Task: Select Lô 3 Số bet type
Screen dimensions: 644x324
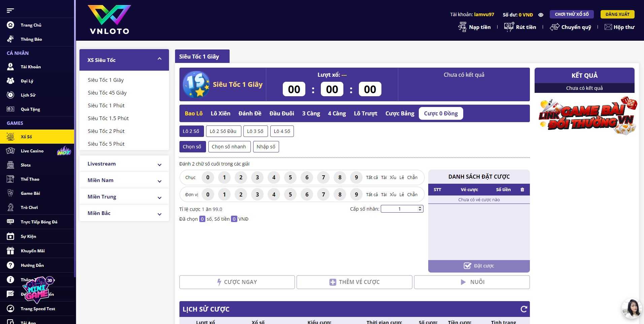Action: coord(256,131)
